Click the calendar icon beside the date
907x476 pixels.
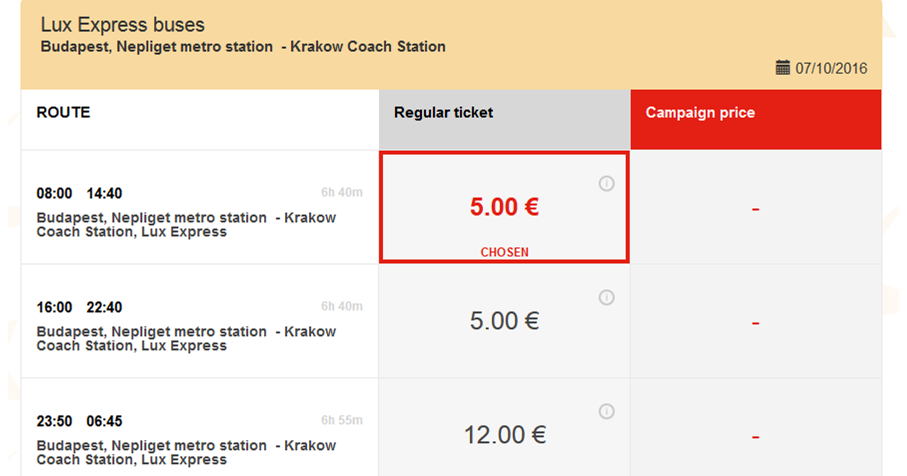783,68
